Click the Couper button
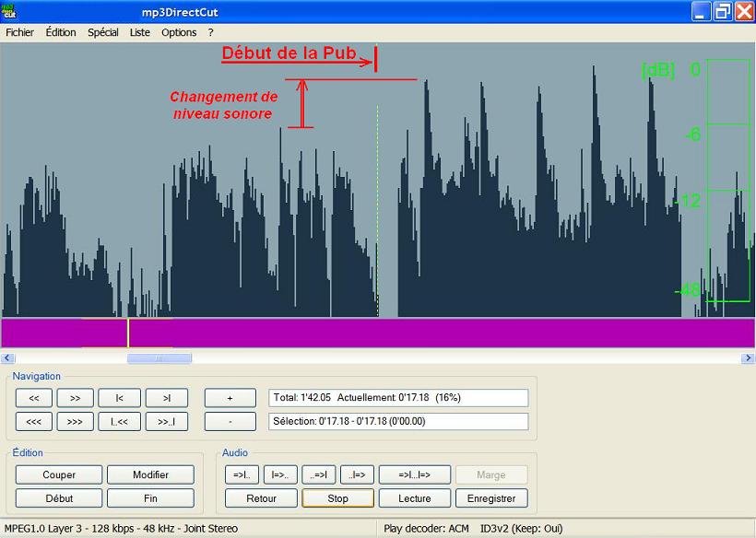The image size is (756, 538). point(59,474)
